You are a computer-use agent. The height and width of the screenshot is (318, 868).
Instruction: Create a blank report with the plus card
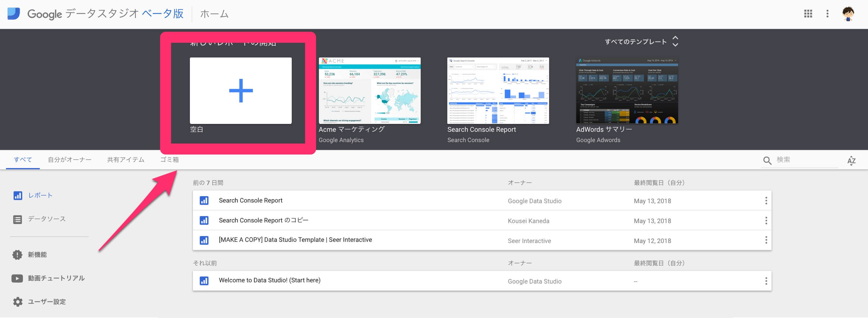(x=241, y=90)
